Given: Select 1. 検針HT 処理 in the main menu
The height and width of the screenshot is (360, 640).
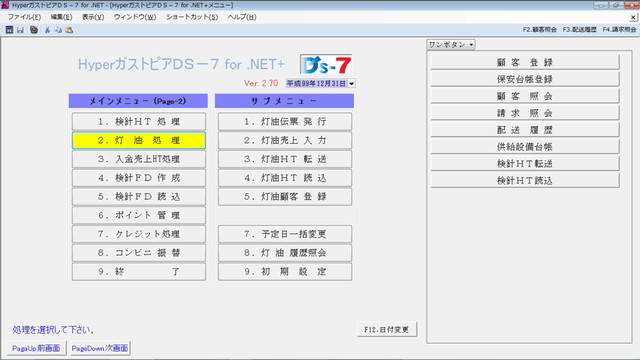Looking at the screenshot, I should [x=139, y=122].
